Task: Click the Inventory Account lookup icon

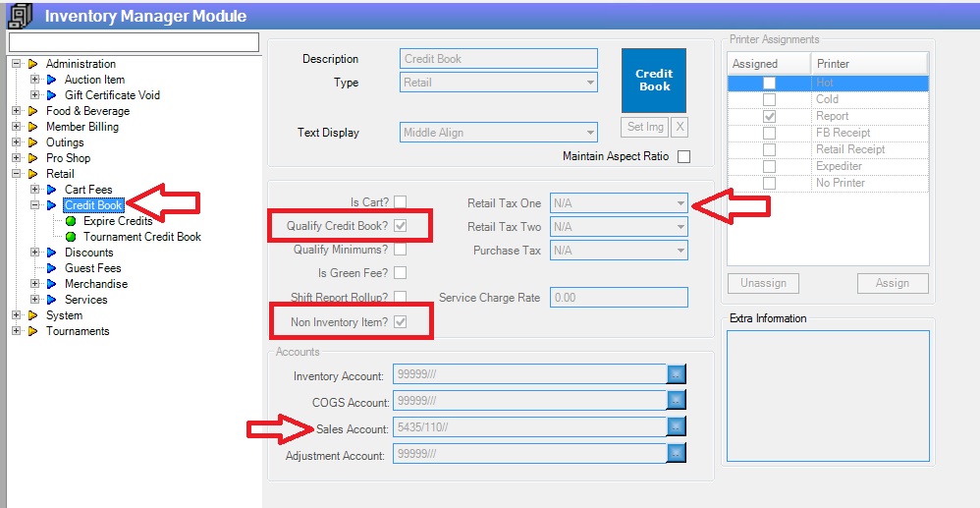Action: click(x=676, y=374)
